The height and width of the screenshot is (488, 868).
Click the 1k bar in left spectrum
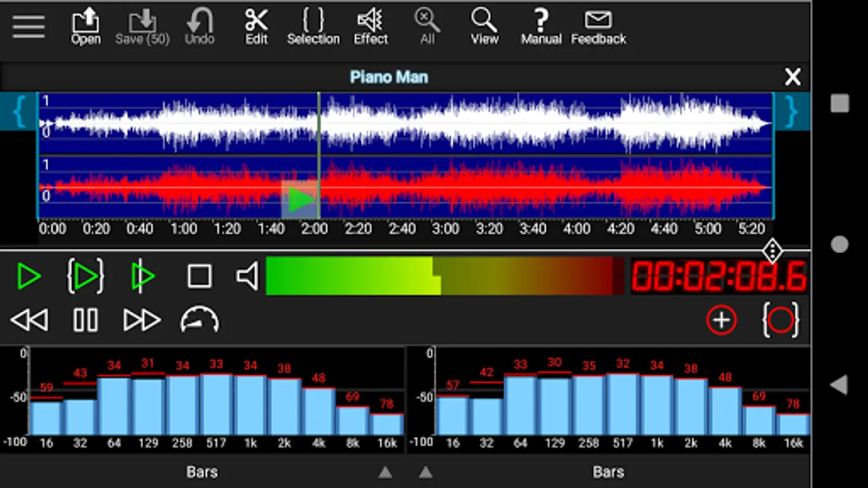pyautogui.click(x=250, y=405)
